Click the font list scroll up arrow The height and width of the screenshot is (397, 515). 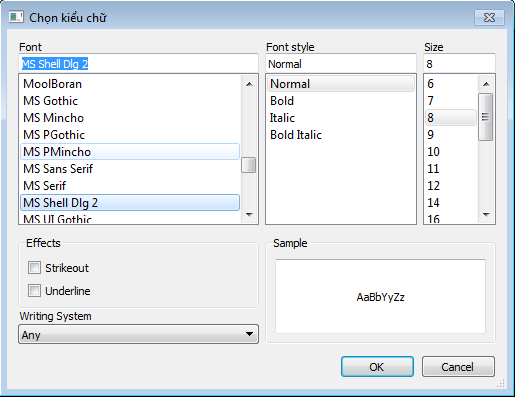click(x=249, y=84)
